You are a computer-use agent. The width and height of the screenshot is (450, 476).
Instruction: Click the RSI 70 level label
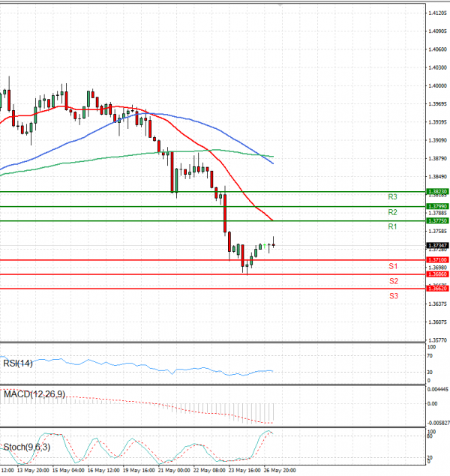pyautogui.click(x=430, y=356)
